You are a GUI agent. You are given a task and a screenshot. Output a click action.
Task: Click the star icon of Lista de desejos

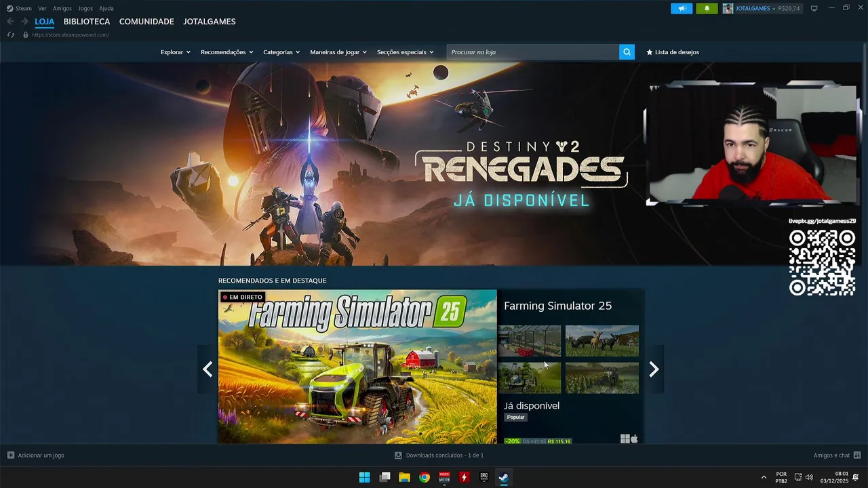pos(650,52)
